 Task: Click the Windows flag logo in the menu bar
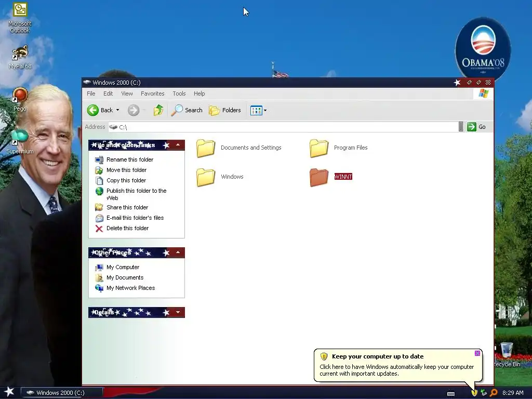click(x=484, y=94)
